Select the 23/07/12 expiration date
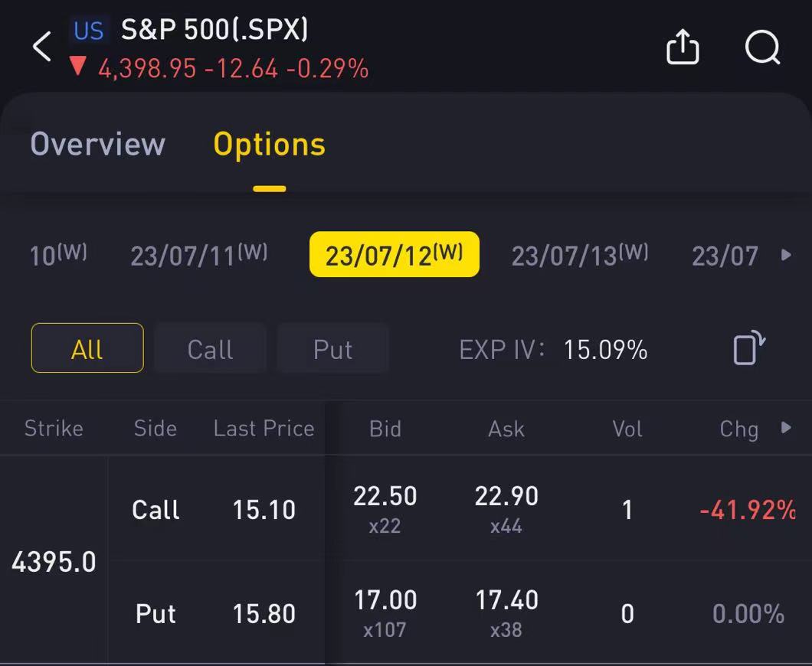The height and width of the screenshot is (666, 812). tap(394, 255)
